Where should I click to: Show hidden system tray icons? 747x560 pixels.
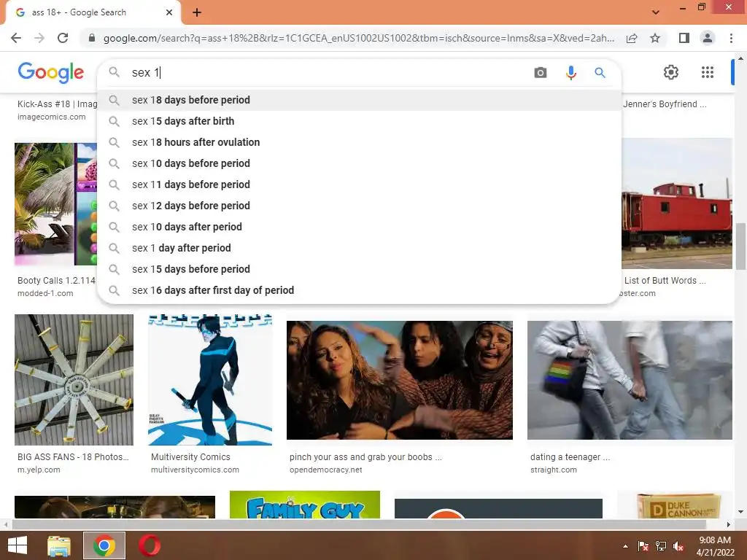(x=625, y=546)
